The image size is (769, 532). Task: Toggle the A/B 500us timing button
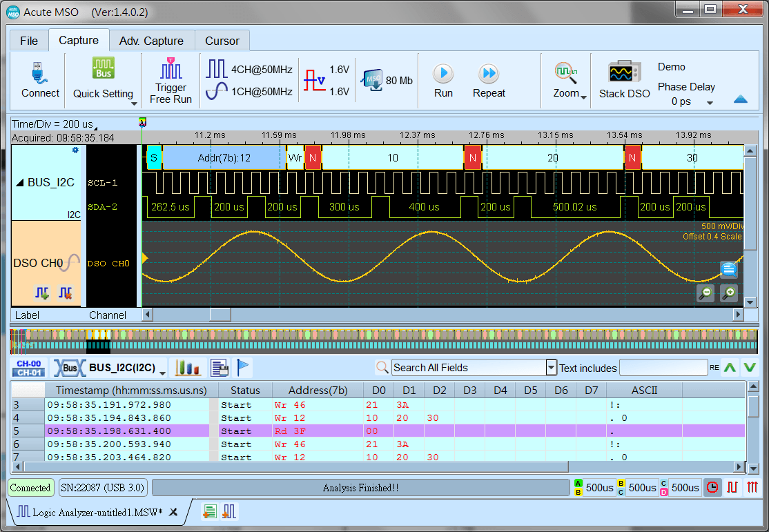tap(600, 487)
